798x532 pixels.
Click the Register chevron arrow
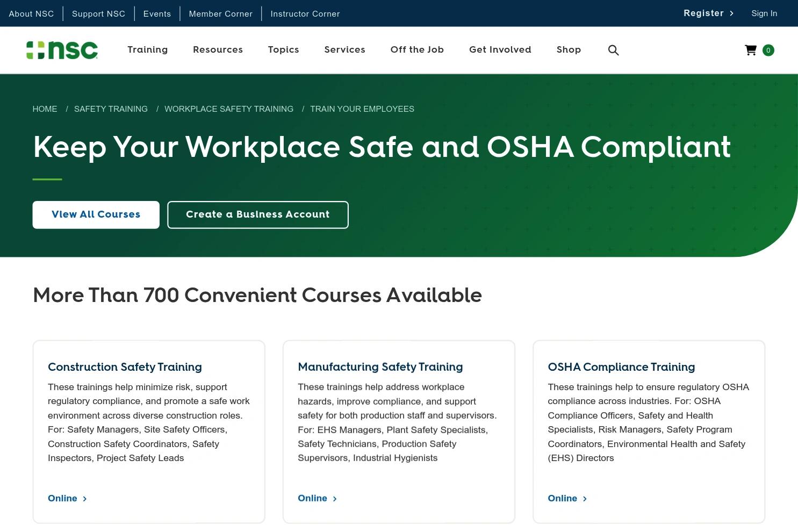click(731, 13)
